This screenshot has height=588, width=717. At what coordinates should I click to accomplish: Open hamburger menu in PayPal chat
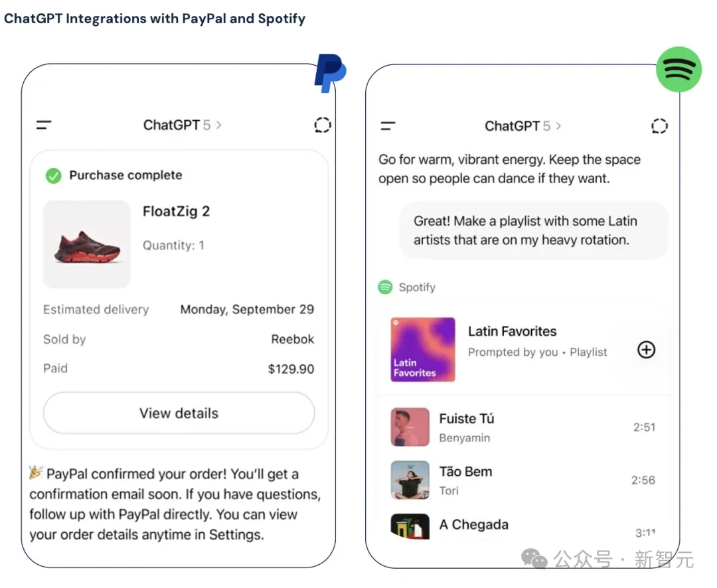pos(44,125)
